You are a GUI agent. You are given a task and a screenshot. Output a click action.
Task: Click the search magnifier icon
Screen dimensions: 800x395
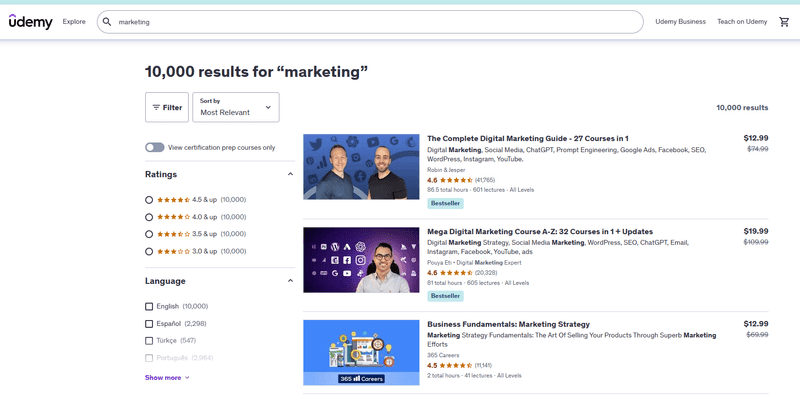point(107,22)
